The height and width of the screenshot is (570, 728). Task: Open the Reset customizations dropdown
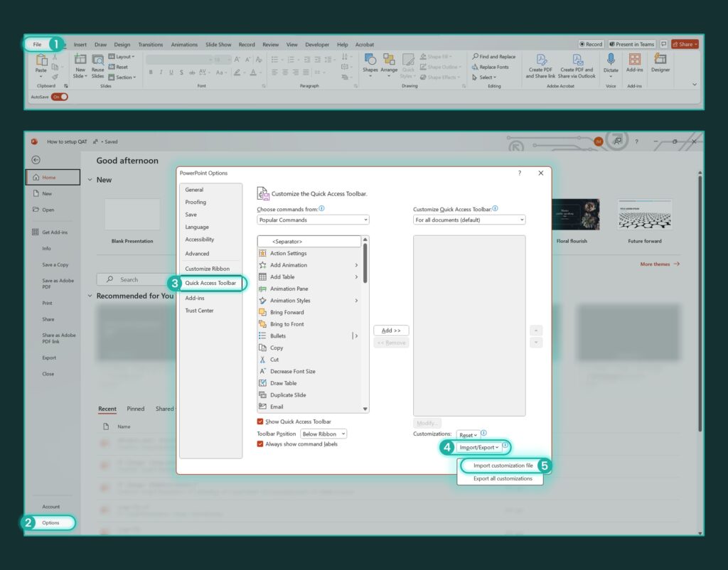(x=468, y=435)
